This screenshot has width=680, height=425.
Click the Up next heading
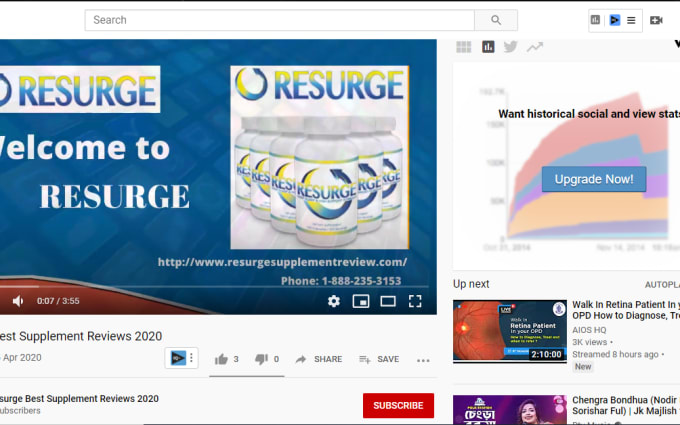click(x=471, y=284)
